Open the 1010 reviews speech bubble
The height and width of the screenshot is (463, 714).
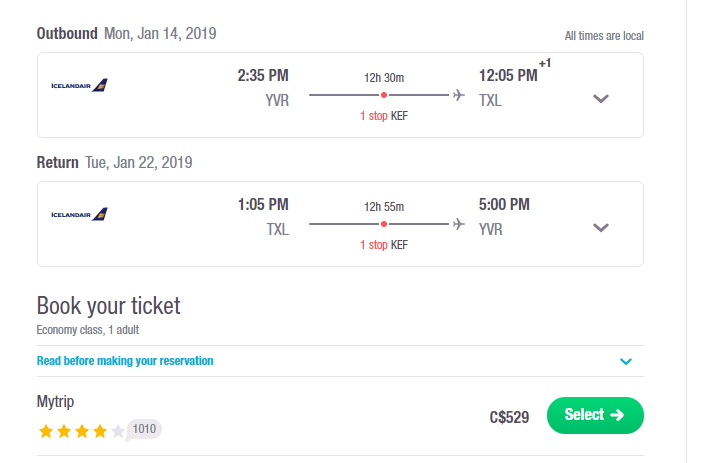(143, 429)
